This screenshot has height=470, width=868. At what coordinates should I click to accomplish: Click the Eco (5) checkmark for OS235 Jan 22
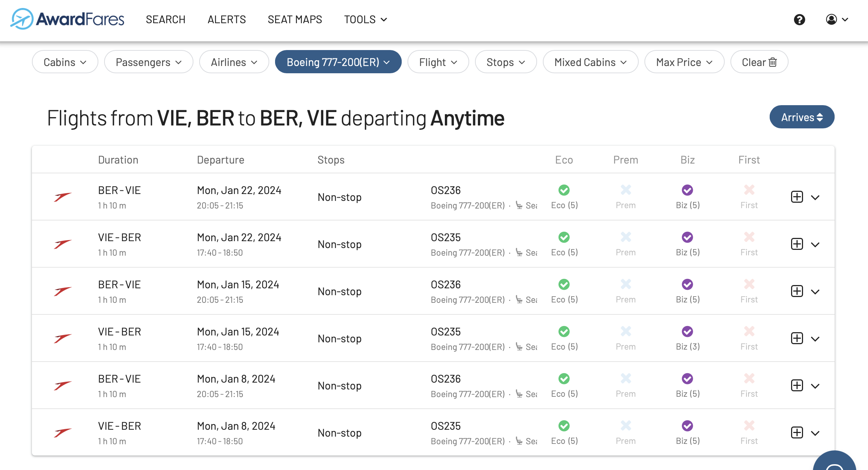(564, 237)
